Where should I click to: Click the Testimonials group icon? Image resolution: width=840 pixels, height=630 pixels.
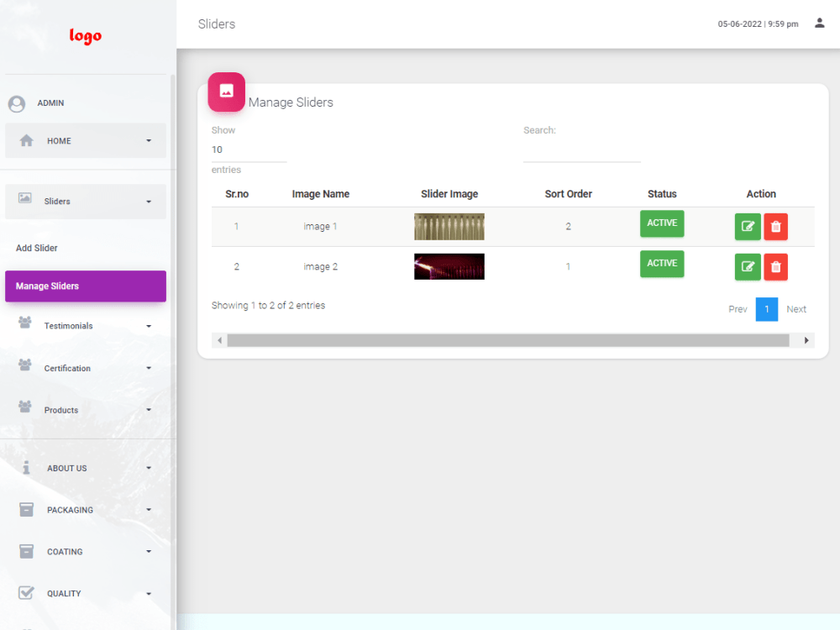pyautogui.click(x=24, y=323)
